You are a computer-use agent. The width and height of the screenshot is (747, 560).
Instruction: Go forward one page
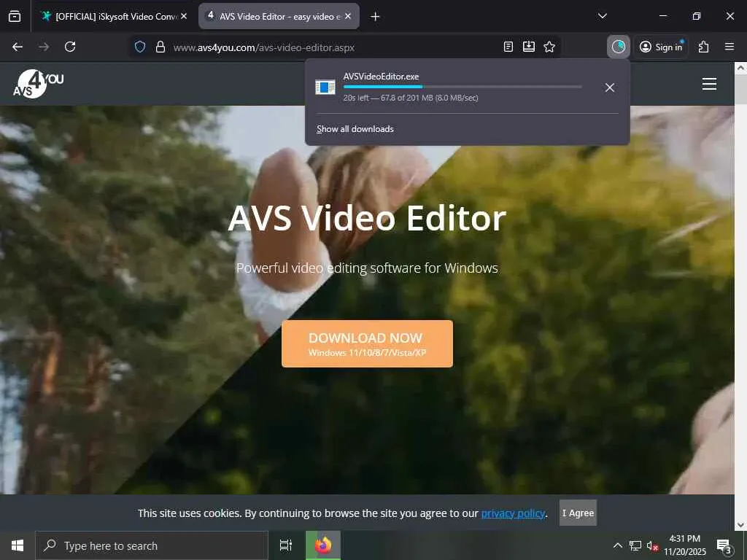(44, 47)
